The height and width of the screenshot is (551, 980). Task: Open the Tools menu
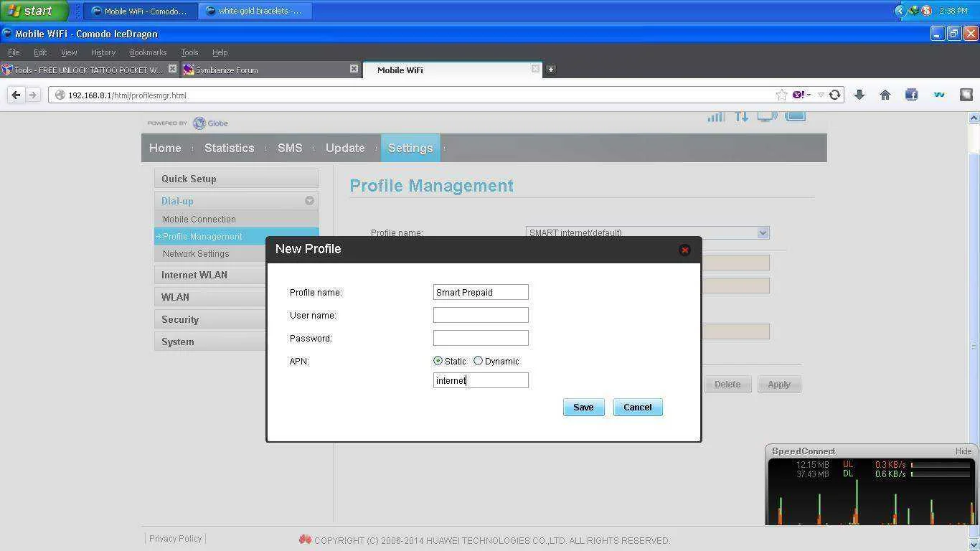point(189,52)
